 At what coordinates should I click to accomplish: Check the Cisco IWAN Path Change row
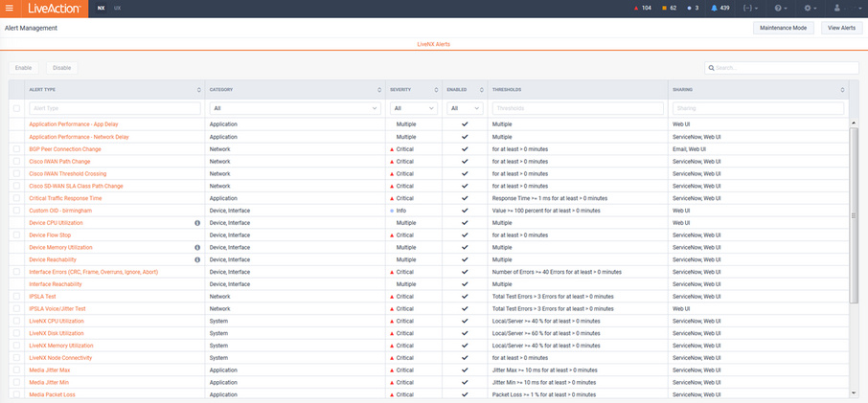click(16, 162)
